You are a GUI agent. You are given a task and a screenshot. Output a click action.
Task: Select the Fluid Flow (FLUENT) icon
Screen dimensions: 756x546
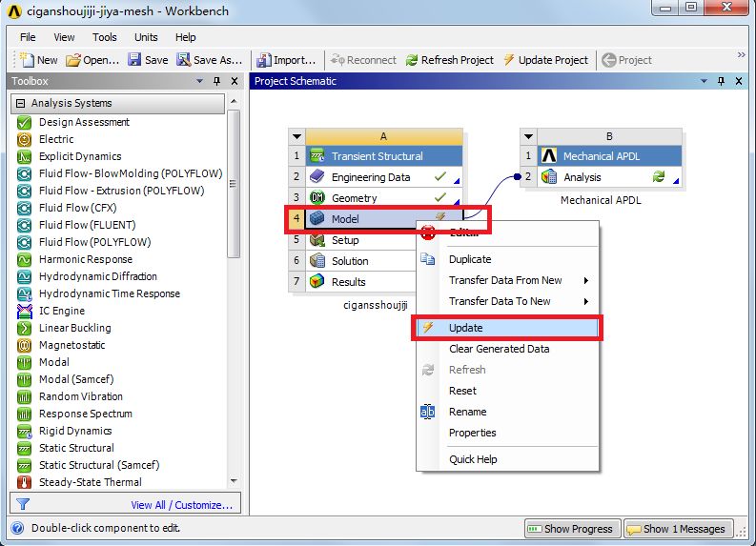(x=24, y=225)
